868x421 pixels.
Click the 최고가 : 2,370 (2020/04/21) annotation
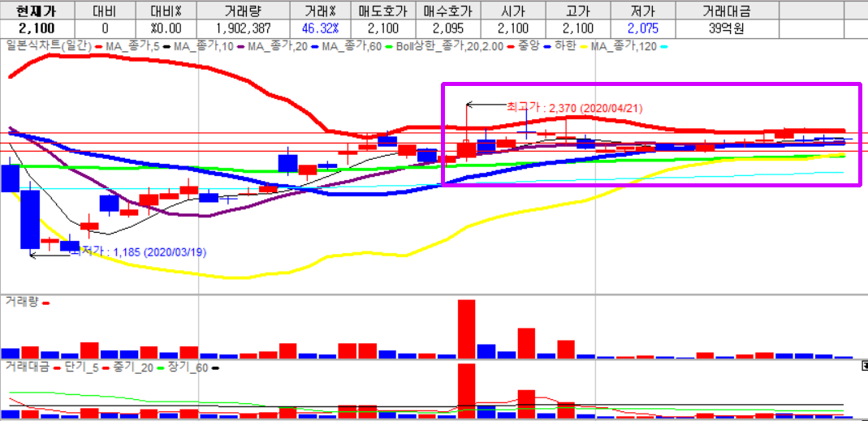pyautogui.click(x=575, y=108)
